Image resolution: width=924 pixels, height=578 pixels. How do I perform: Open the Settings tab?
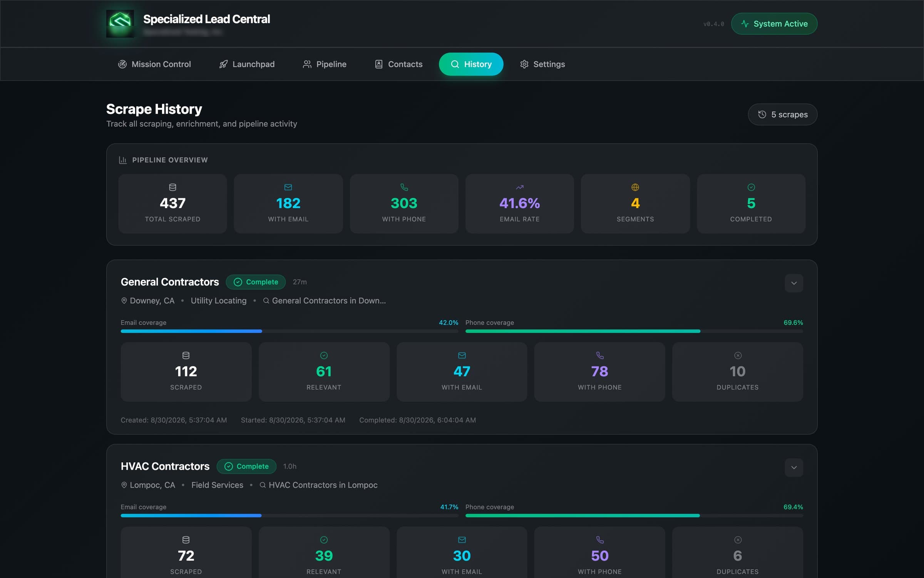(542, 64)
